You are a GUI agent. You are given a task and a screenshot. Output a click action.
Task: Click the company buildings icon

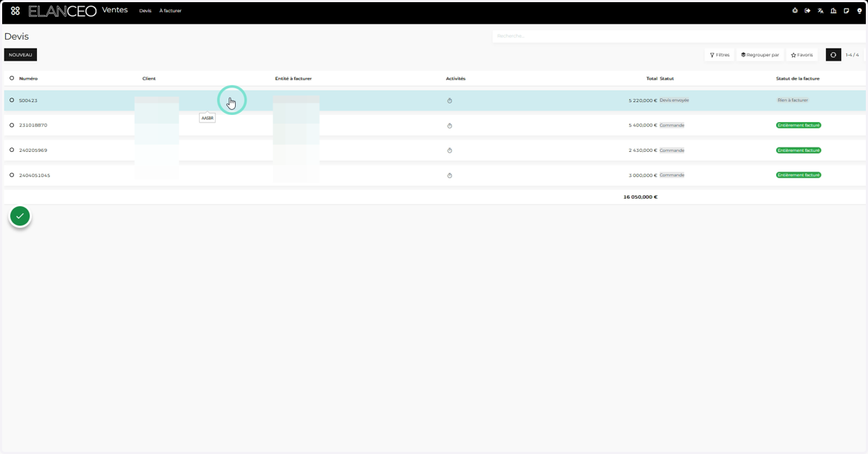[x=833, y=11]
